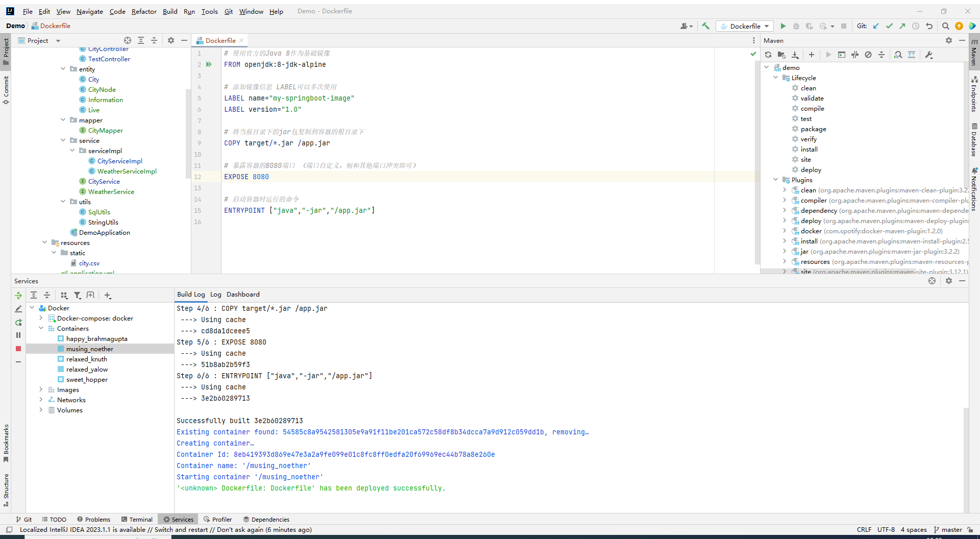Click the Services filter funnel icon
Viewport: 980px width, 539px height.
77,295
